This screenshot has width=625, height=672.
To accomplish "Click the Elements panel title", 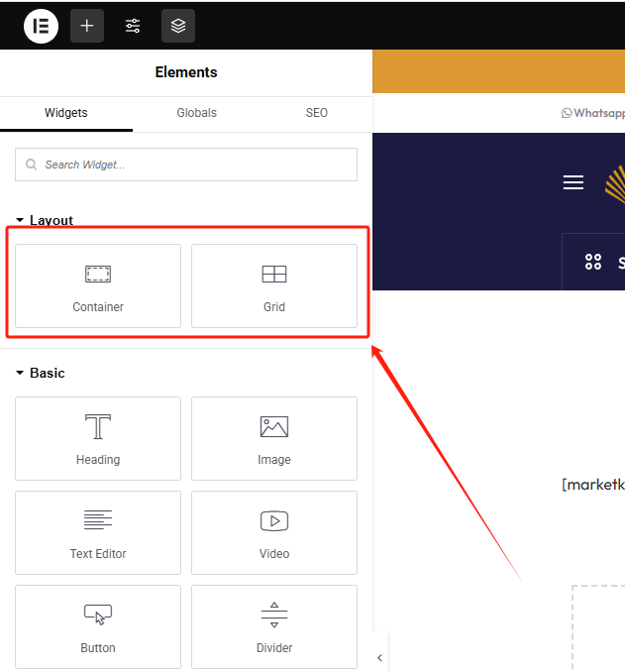I will 186,72.
